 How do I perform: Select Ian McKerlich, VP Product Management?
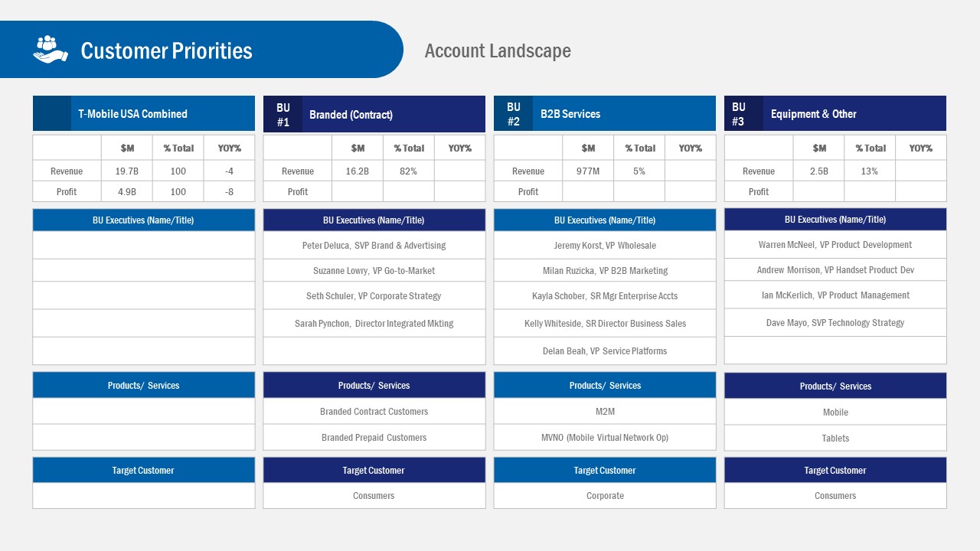tap(835, 295)
